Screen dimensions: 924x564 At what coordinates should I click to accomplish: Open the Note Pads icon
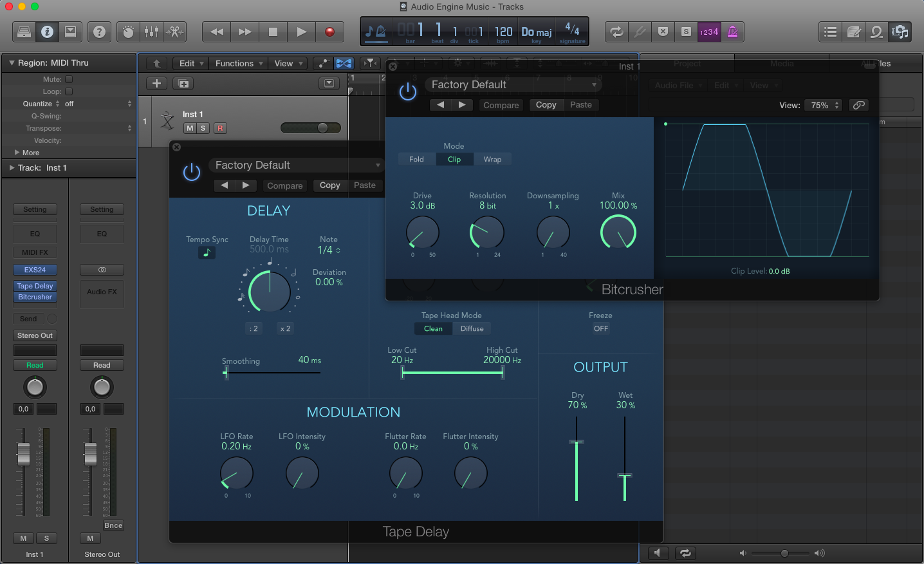(854, 32)
